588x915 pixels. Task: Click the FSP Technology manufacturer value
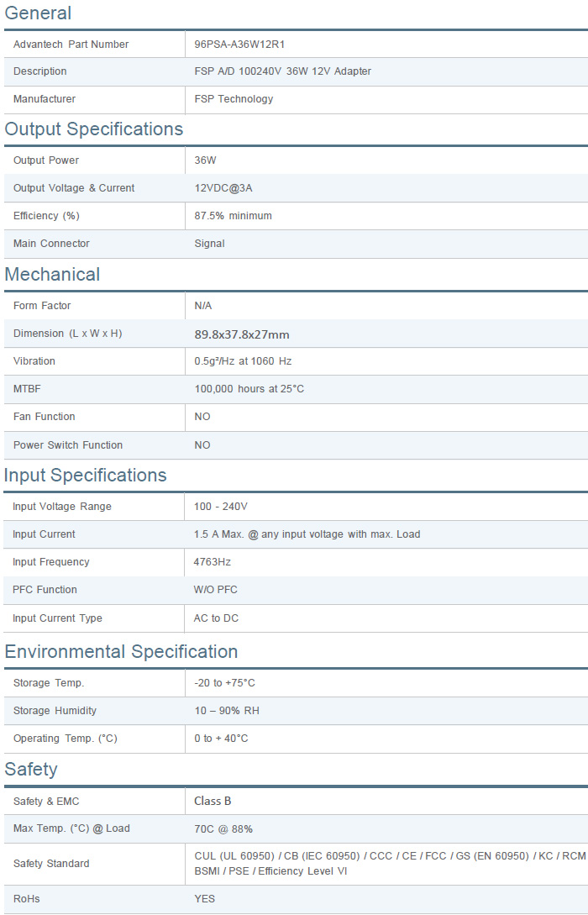pos(234,99)
